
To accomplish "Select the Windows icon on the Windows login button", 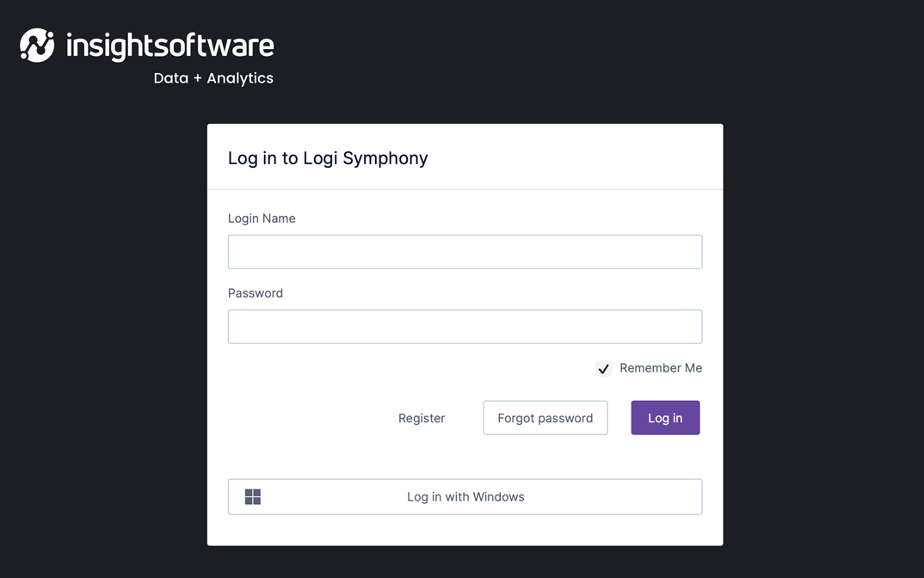I will click(252, 496).
